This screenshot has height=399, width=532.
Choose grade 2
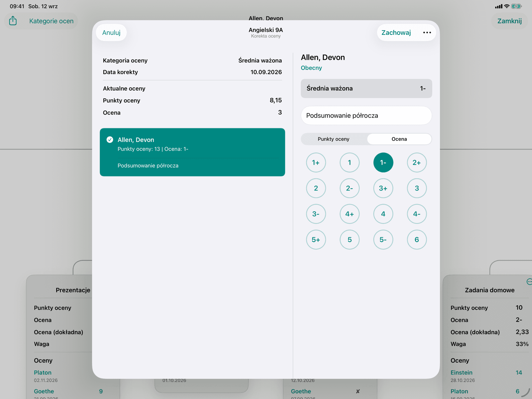316,188
